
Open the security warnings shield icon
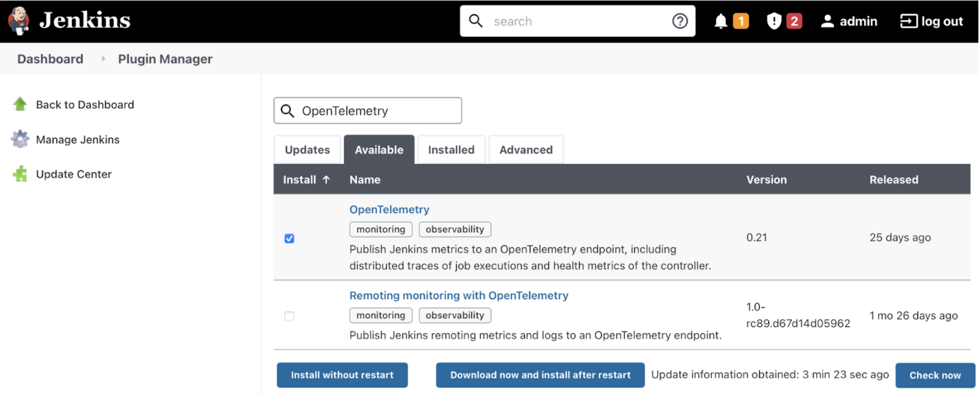tap(774, 21)
